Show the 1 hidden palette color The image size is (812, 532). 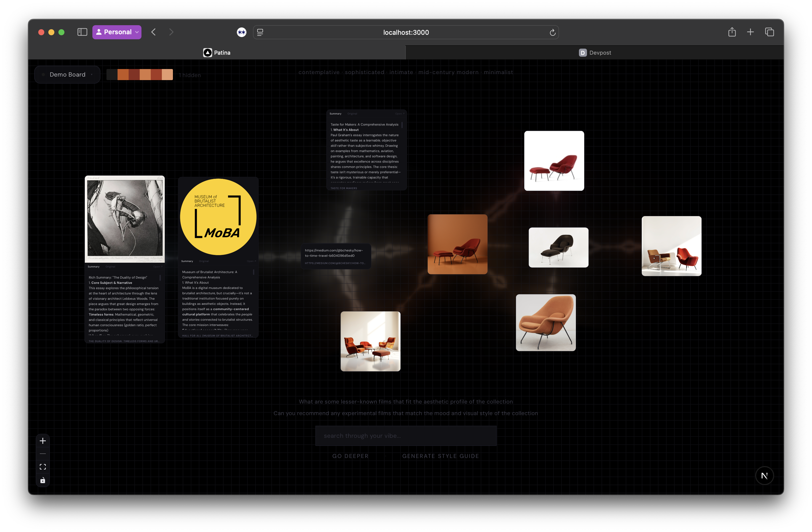190,75
